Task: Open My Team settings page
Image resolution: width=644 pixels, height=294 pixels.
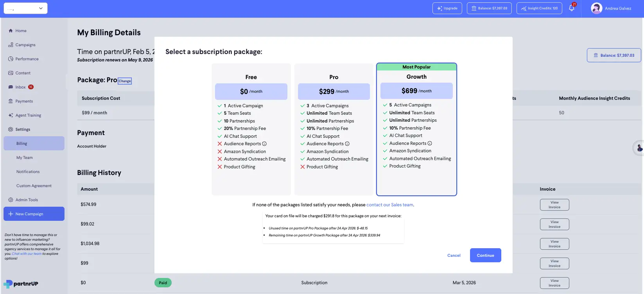Action: click(25, 157)
